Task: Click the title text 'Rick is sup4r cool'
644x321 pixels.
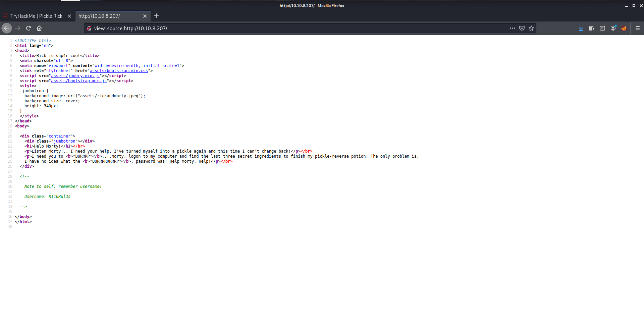Action: point(58,56)
